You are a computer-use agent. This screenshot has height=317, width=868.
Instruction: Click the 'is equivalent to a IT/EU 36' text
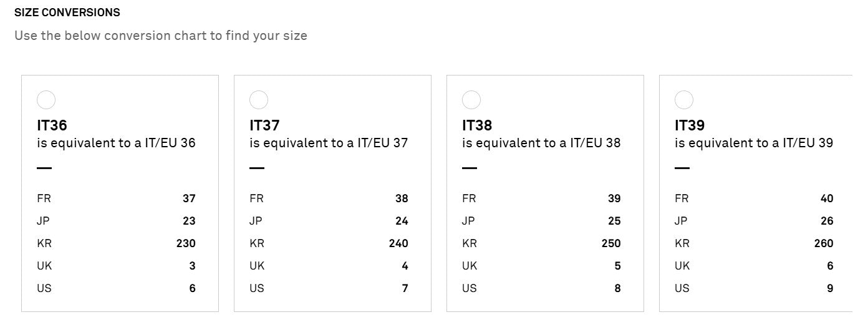tap(116, 143)
